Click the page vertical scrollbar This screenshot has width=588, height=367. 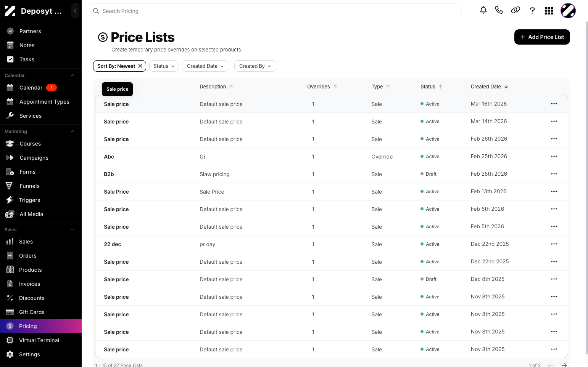[x=586, y=187]
